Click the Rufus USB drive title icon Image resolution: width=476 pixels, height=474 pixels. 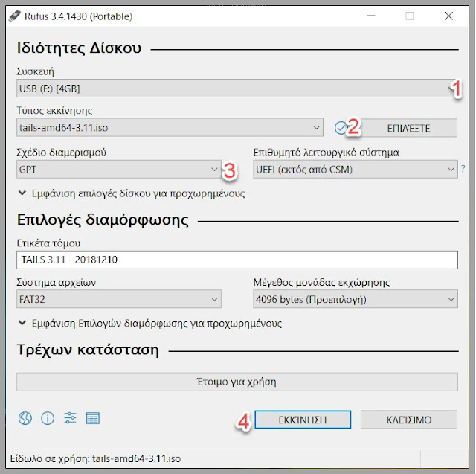point(15,16)
